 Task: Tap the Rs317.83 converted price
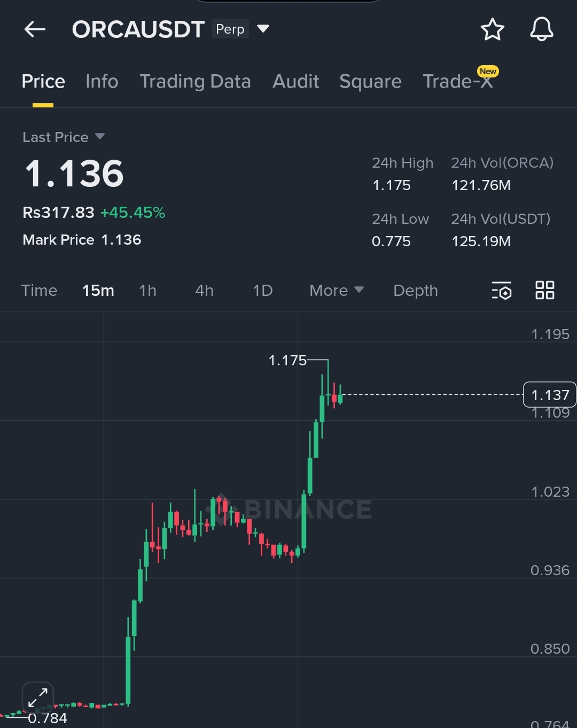click(58, 213)
